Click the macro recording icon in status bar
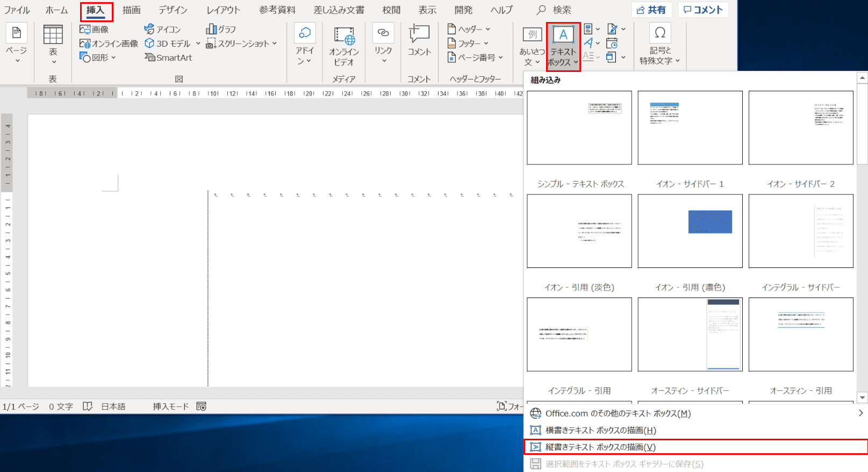The width and height of the screenshot is (868, 472). pyautogui.click(x=202, y=406)
